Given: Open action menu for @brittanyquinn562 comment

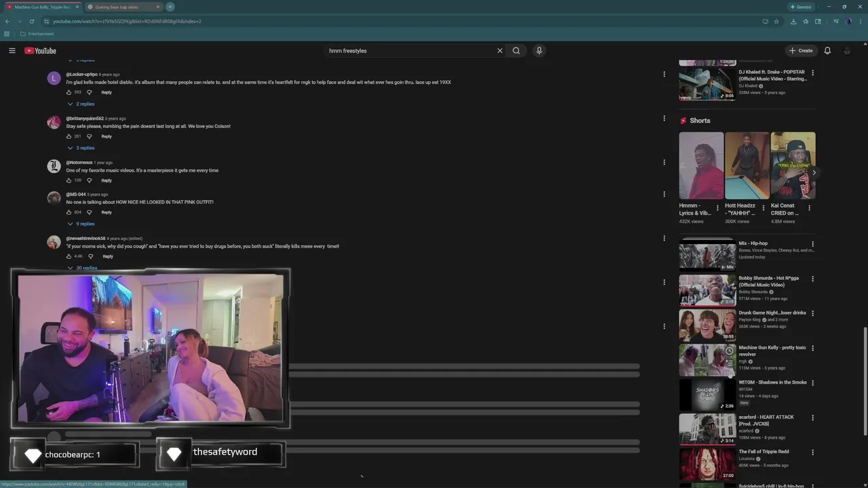Looking at the screenshot, I should point(664,118).
